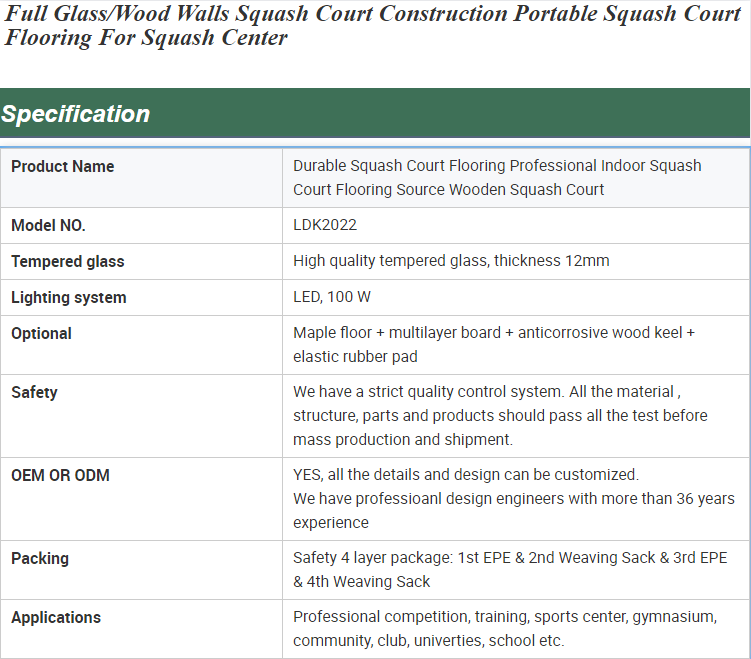
Task: Click the customization details text starting with YES
Action: [513, 498]
